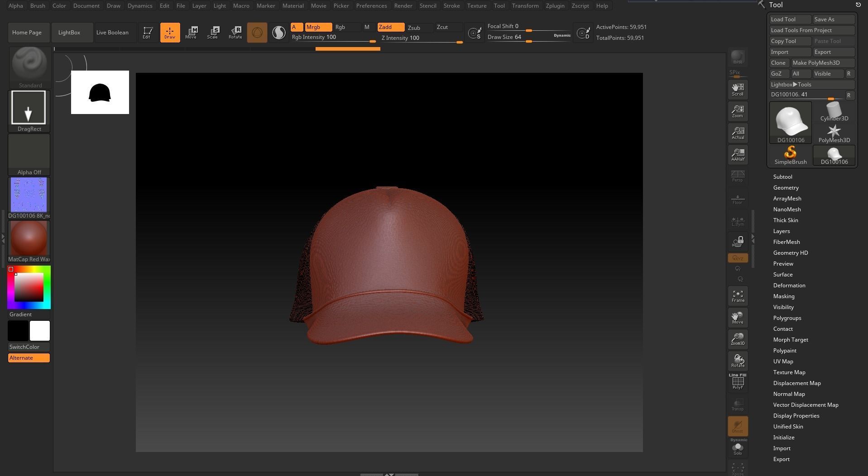Expand the Polygroups section
The height and width of the screenshot is (476, 868).
(787, 318)
